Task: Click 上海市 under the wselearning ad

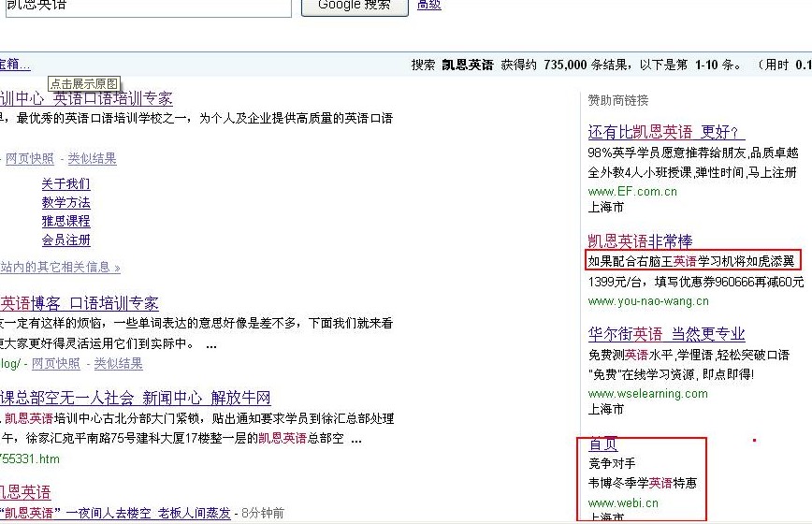Action: (x=606, y=409)
